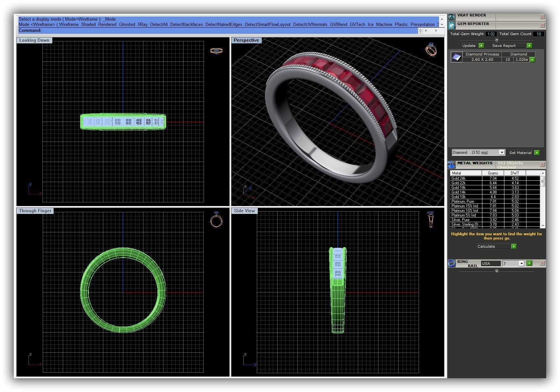Activate the Through Finger viewport label
The height and width of the screenshot is (392, 560).
(x=35, y=211)
